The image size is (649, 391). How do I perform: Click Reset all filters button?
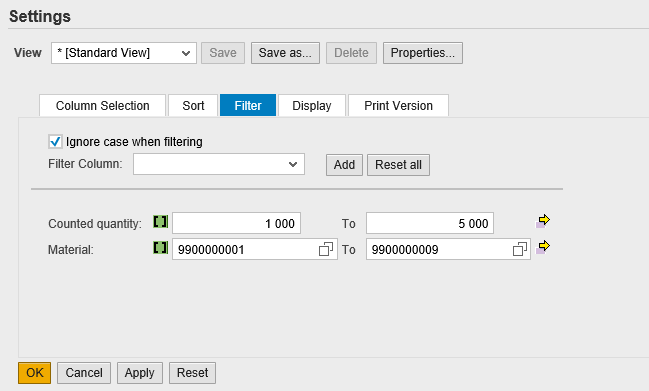tap(398, 165)
